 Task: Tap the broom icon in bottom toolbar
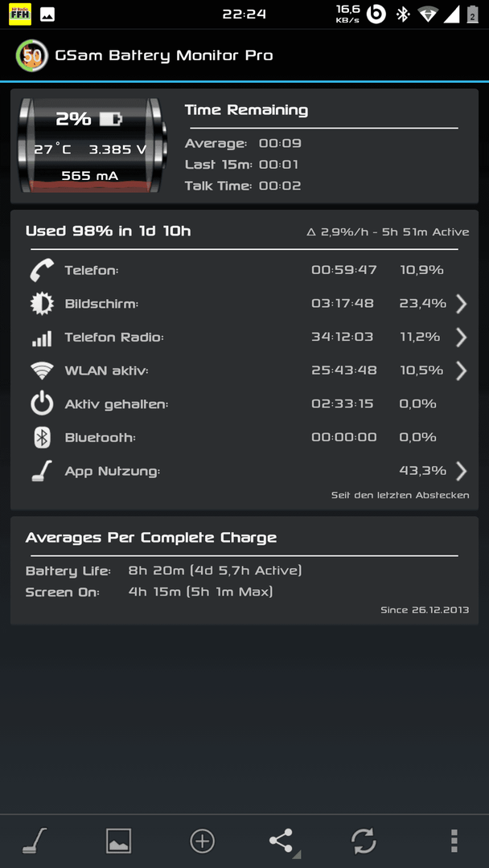coord(35,841)
